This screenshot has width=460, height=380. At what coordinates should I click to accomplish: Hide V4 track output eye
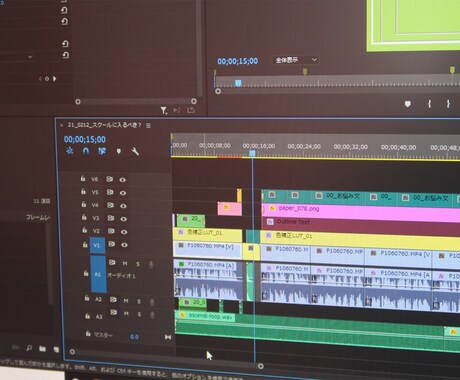(123, 206)
